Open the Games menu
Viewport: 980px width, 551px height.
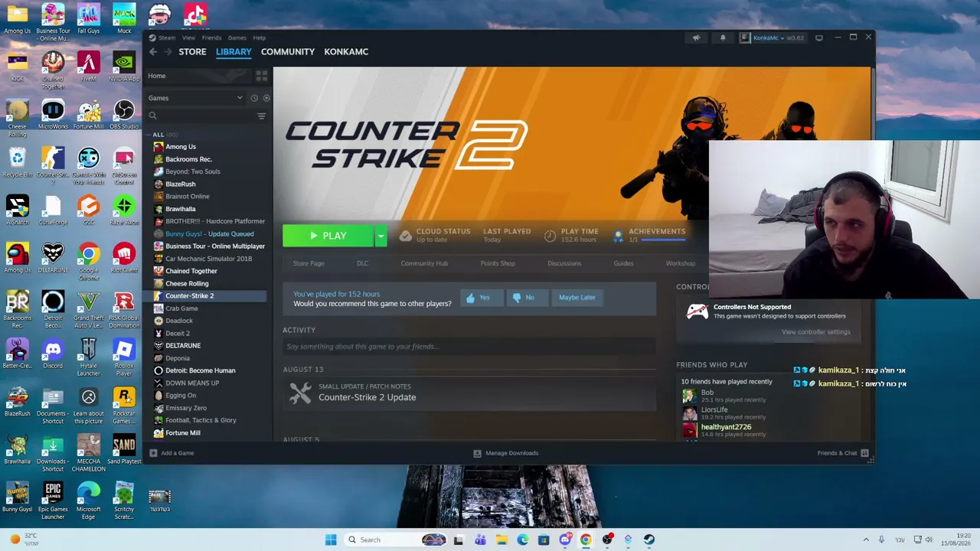click(x=237, y=37)
